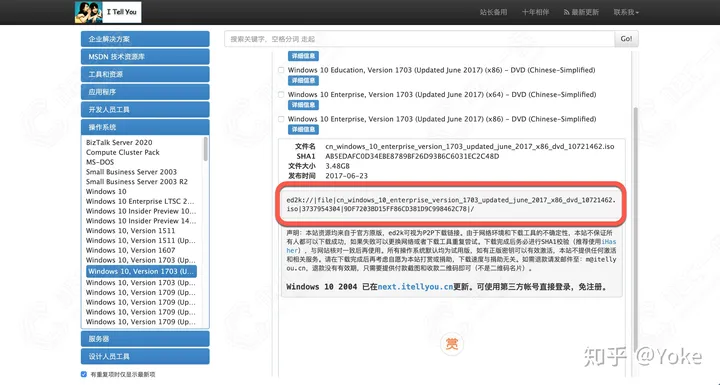
Task: Click the 2017-06-23 release date
Action: (x=346, y=176)
